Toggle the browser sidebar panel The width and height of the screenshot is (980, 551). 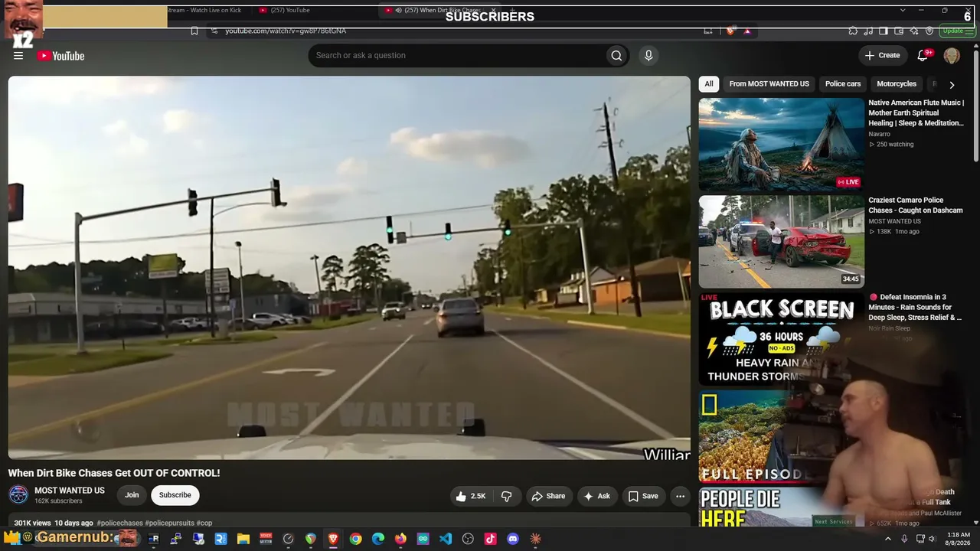point(884,31)
